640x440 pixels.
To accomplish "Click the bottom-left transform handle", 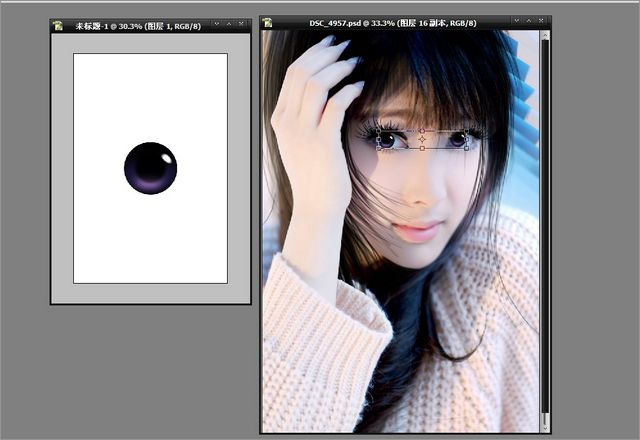I will click(x=378, y=149).
